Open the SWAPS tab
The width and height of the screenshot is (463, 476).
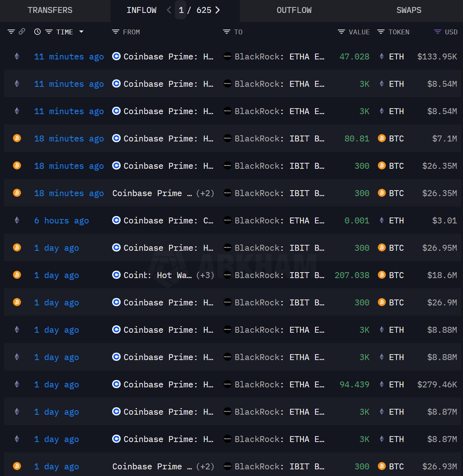pyautogui.click(x=408, y=10)
